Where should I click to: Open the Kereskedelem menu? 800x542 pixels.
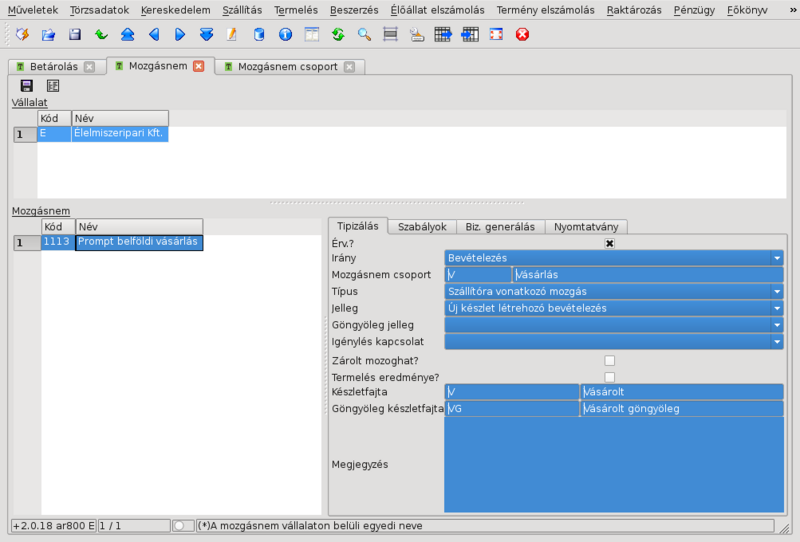tap(168, 10)
